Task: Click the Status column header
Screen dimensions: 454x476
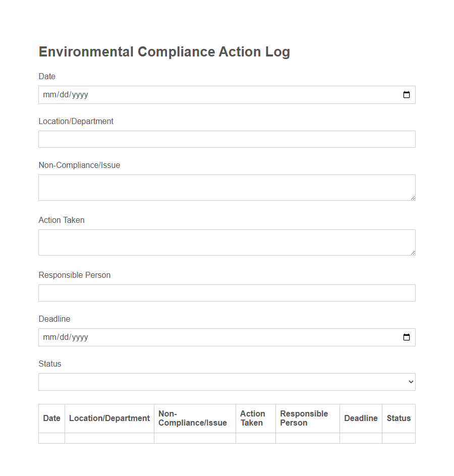Action: 399,418
